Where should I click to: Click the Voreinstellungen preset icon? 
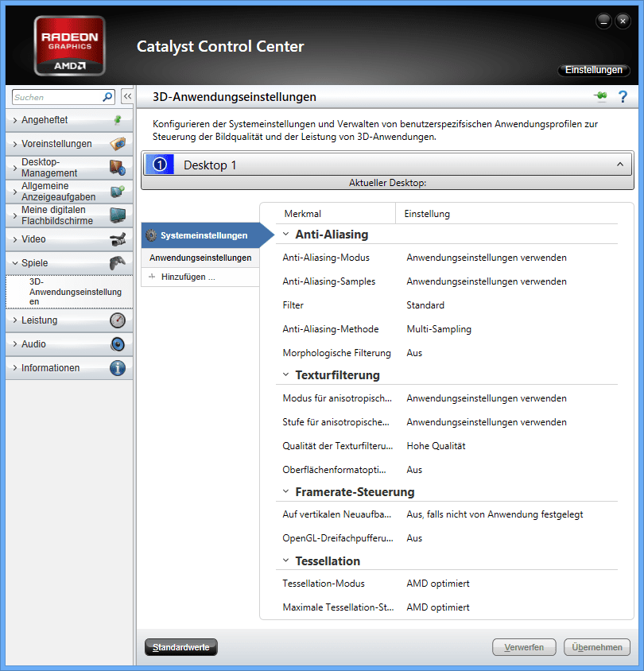118,144
